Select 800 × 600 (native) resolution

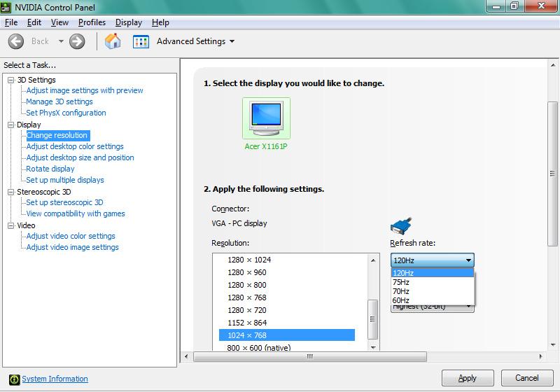tap(259, 347)
